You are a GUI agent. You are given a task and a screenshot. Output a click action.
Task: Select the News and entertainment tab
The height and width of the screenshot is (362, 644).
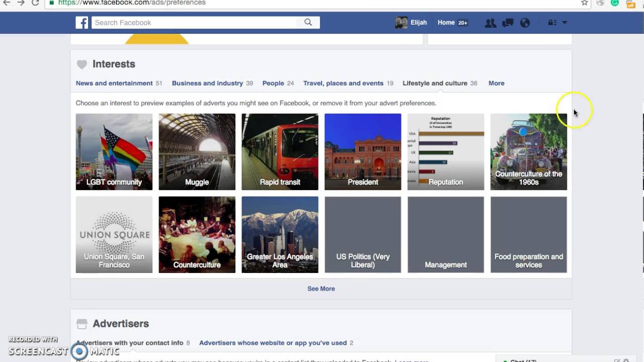[114, 83]
